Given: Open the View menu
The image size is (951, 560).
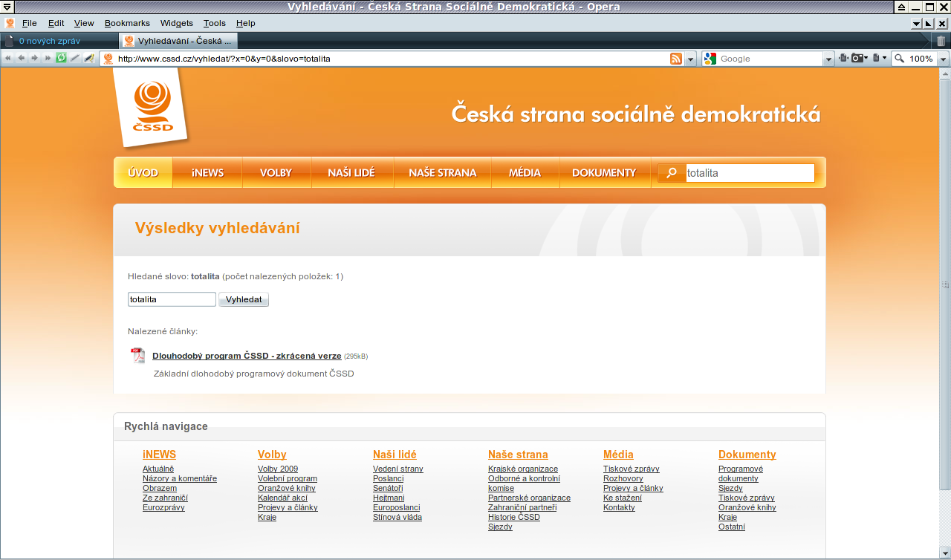Looking at the screenshot, I should click(84, 24).
